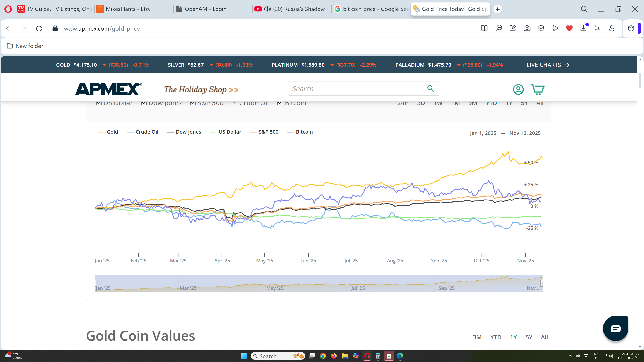Show hidden system tray icons chevron
The height and width of the screenshot is (362, 644).
[570, 356]
